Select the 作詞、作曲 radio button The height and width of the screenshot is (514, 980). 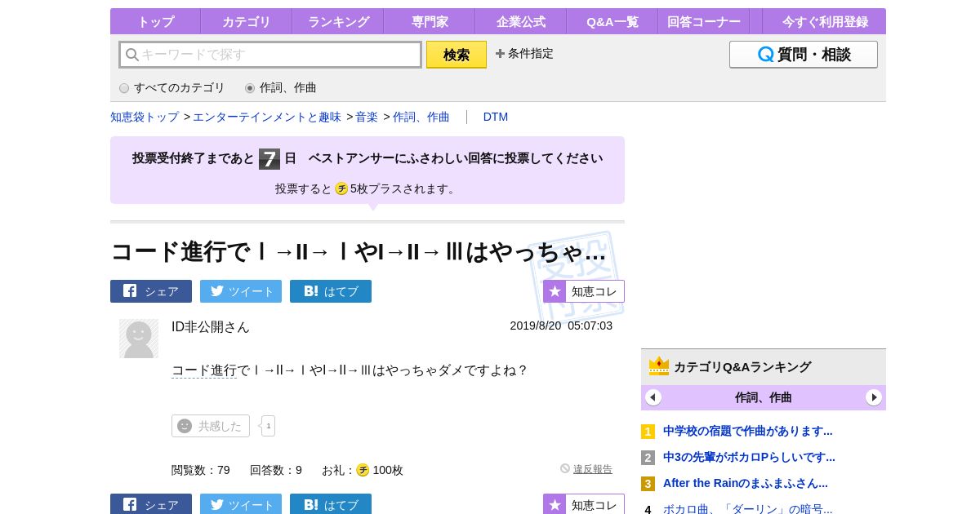pos(250,88)
